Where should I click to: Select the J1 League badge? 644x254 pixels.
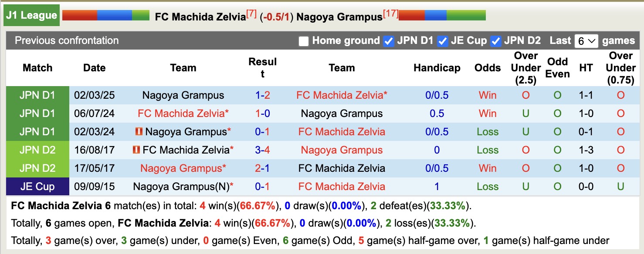coord(31,14)
